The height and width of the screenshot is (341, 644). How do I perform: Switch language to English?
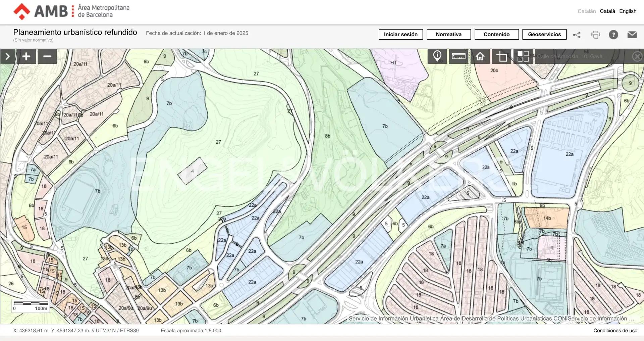(628, 11)
